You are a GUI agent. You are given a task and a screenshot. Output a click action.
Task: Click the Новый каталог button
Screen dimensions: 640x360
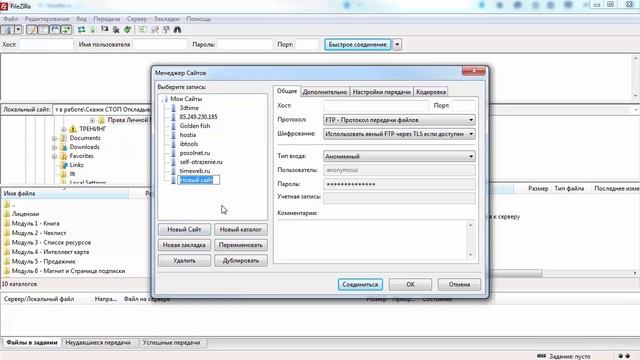point(241,229)
